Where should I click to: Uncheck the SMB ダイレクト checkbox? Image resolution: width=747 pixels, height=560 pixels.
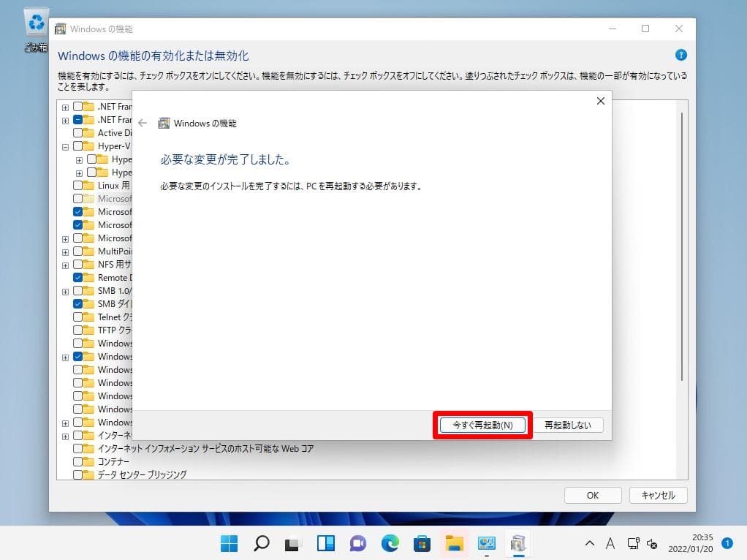pyautogui.click(x=77, y=303)
